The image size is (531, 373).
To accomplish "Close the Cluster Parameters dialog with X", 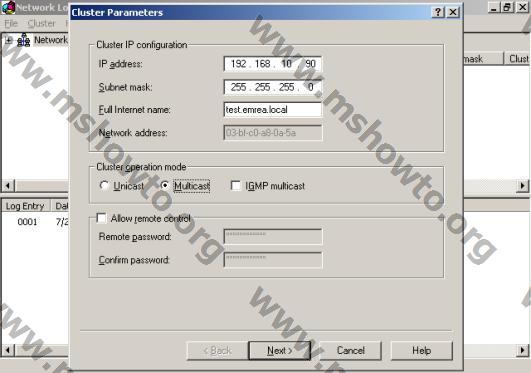I will (453, 12).
